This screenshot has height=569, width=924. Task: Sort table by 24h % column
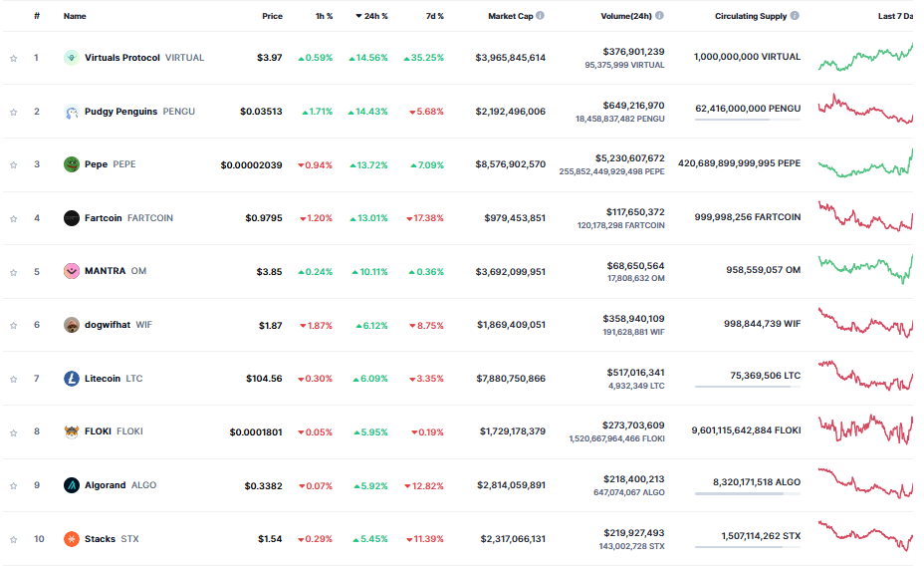(371, 16)
